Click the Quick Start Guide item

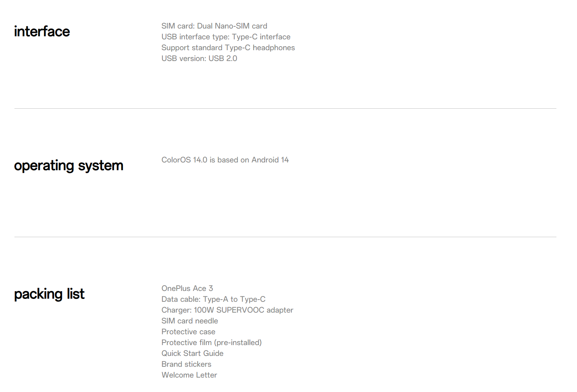[x=192, y=353]
